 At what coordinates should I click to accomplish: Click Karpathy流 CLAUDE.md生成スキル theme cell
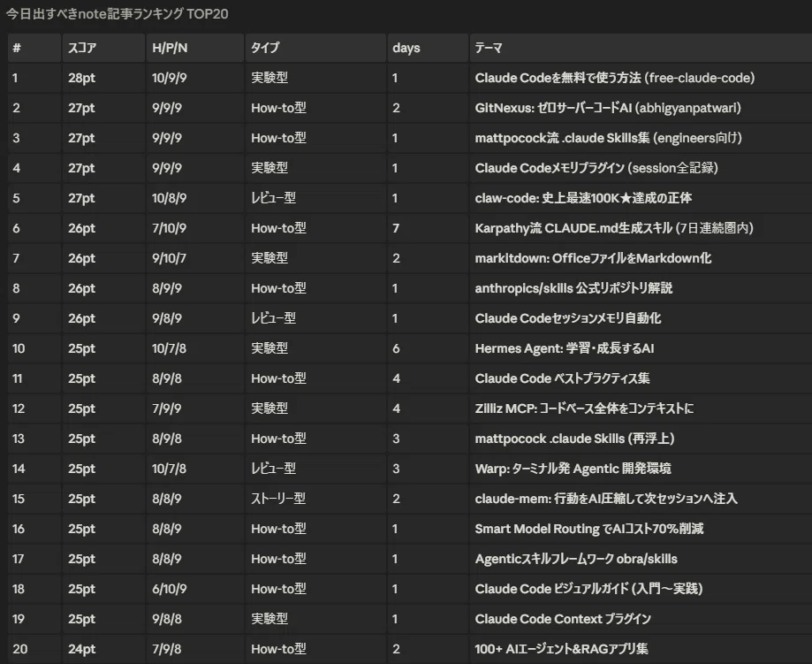(641, 229)
